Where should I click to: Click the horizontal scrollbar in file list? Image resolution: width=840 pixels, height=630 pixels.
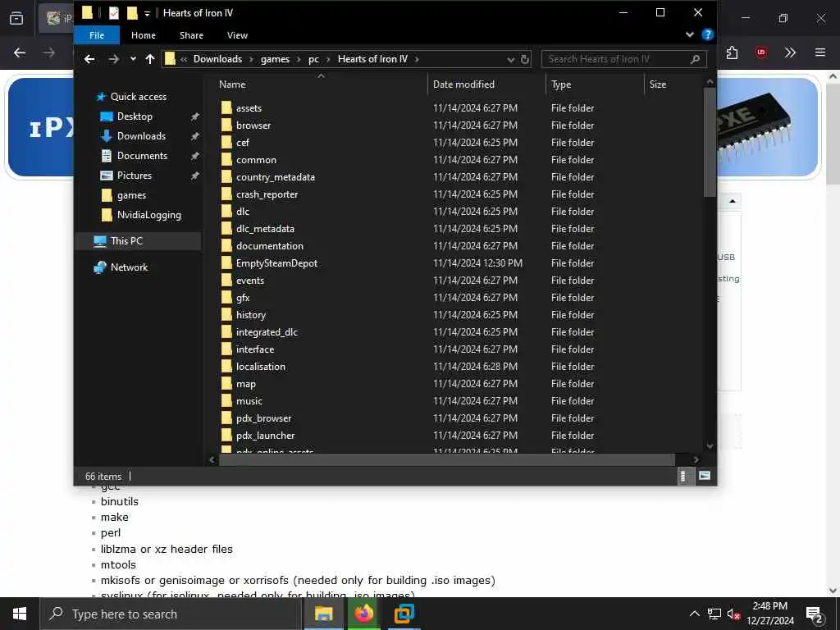point(447,459)
